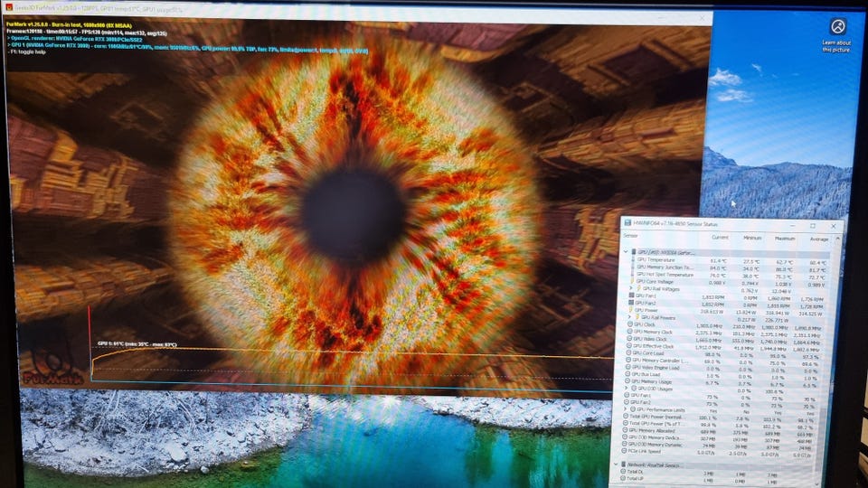Click the thermometer icon beside GPU Temperature
This screenshot has width=868, height=488.
(633, 260)
